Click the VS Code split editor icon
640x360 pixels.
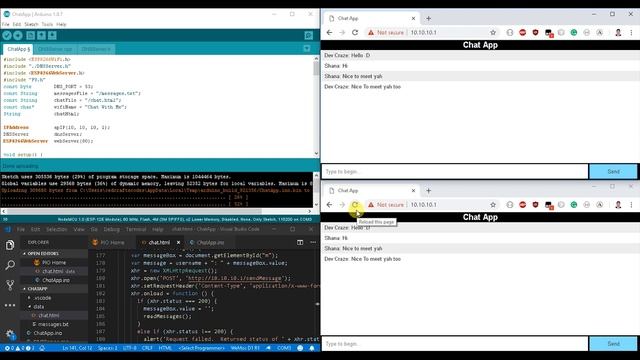click(300, 242)
